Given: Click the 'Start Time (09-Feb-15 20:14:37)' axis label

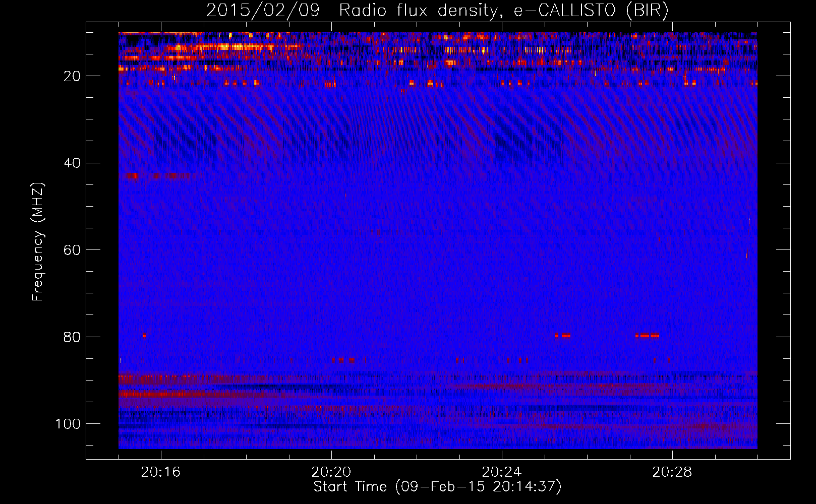Looking at the screenshot, I should (437, 487).
